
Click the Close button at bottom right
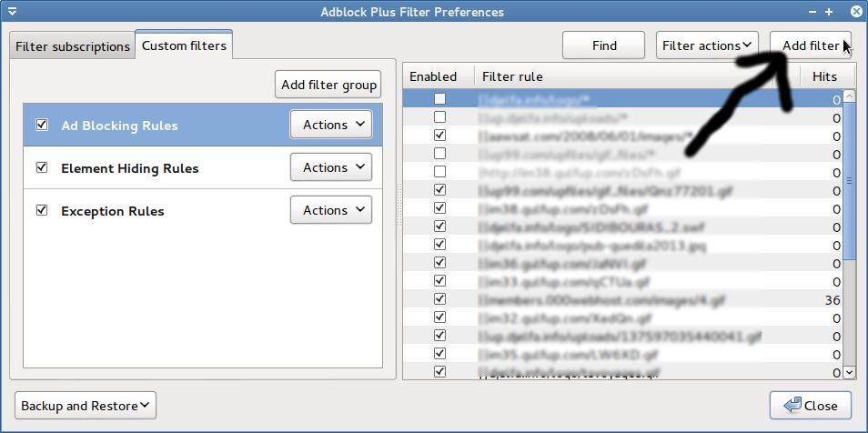tap(811, 406)
